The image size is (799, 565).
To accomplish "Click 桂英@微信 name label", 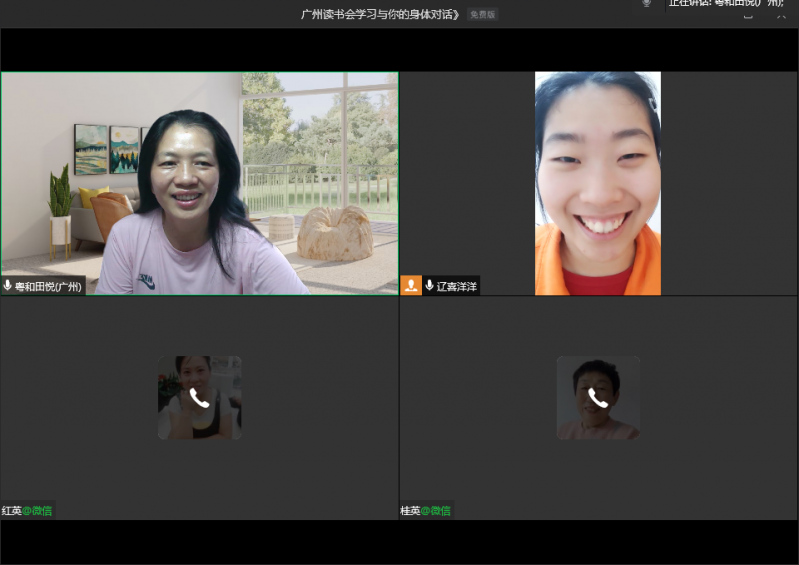I will point(426,511).
